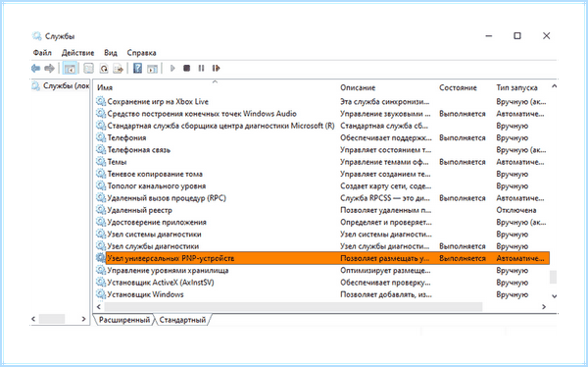Viewport: 588px width, 367px height.
Task: Maximize the Службы window
Action: coord(517,35)
